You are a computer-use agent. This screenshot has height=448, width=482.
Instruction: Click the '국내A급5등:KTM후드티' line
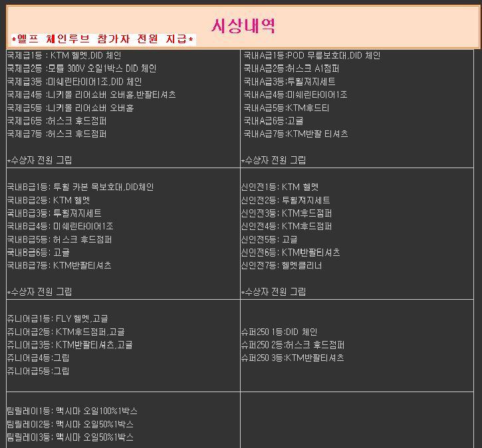point(286,108)
